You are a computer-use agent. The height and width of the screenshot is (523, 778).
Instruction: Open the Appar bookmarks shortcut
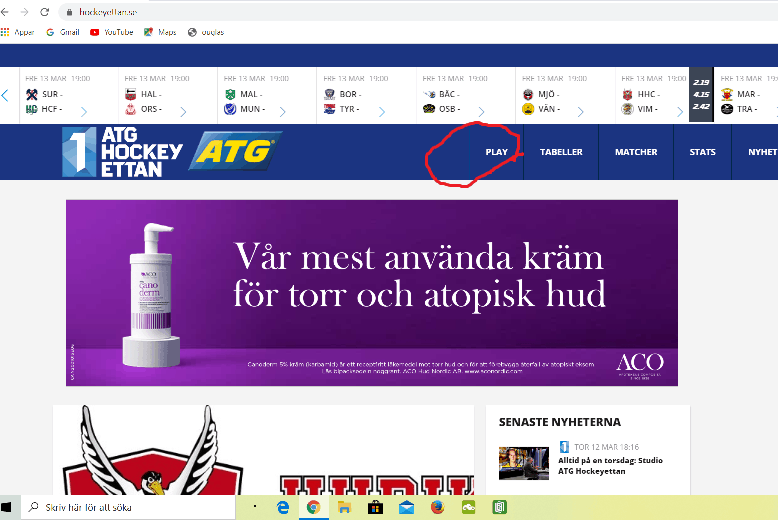click(18, 32)
